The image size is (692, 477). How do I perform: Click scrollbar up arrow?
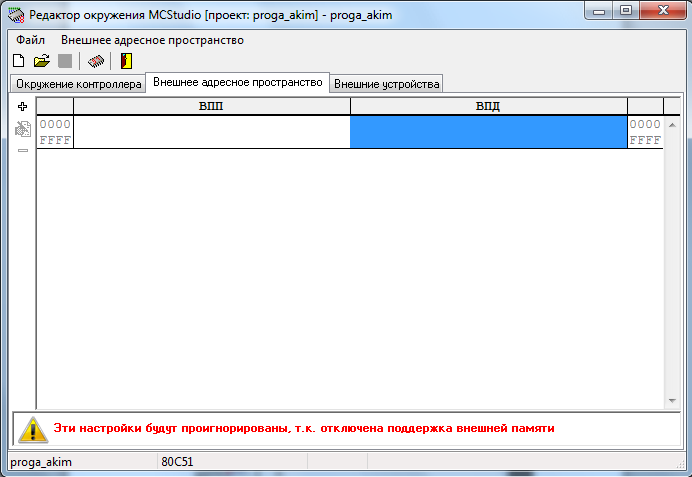[x=672, y=125]
